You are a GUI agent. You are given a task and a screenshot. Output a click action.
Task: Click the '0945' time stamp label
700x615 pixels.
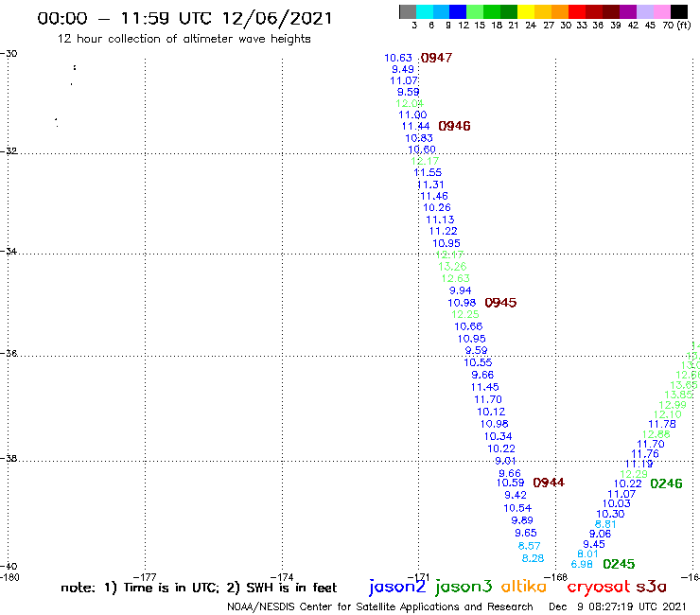tap(500, 303)
